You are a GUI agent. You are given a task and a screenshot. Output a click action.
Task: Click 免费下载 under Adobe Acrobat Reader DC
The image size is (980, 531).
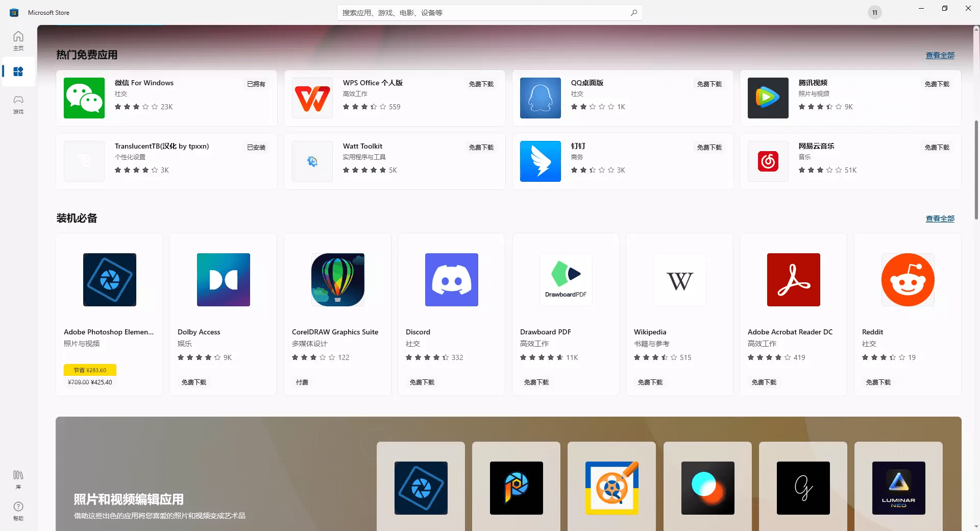tap(764, 382)
